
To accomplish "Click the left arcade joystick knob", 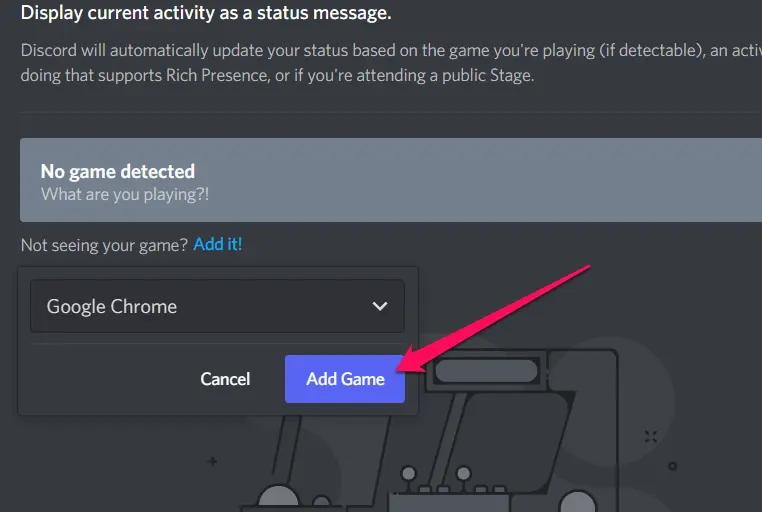I will (409, 473).
